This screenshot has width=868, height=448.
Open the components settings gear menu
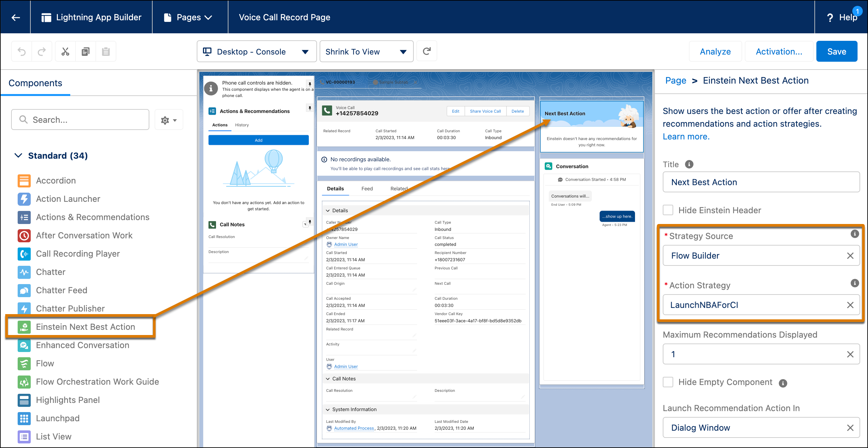click(169, 120)
